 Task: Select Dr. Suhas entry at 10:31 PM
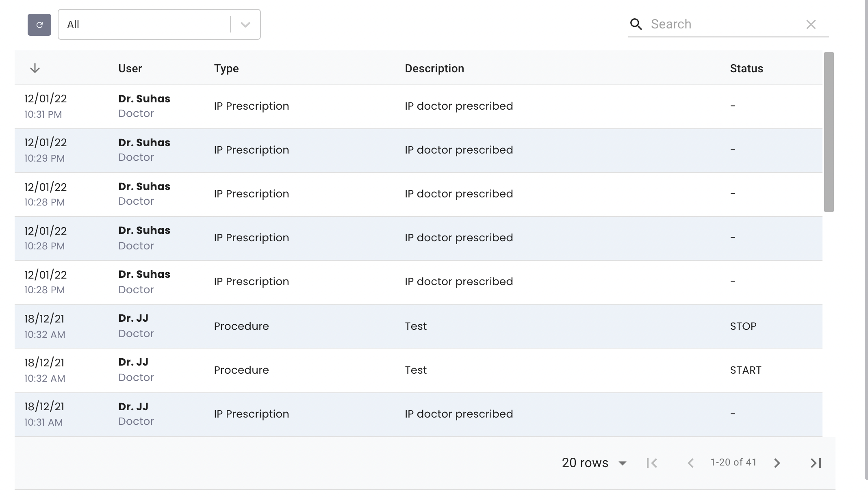point(419,106)
